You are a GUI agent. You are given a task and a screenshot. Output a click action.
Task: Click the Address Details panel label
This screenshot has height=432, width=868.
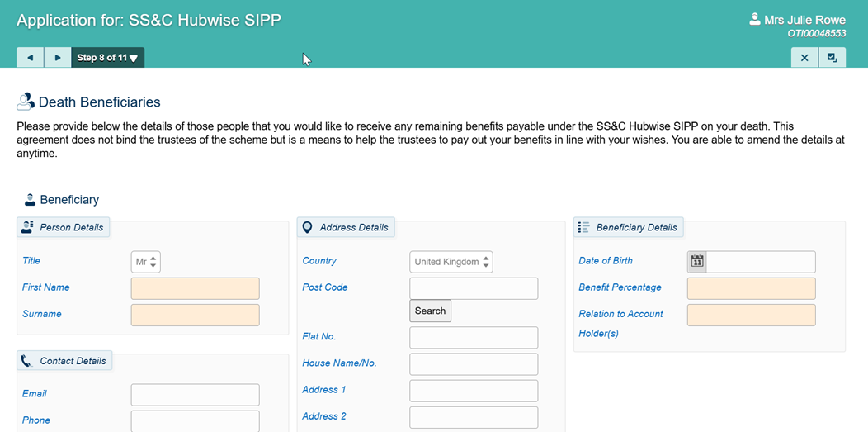(x=354, y=227)
